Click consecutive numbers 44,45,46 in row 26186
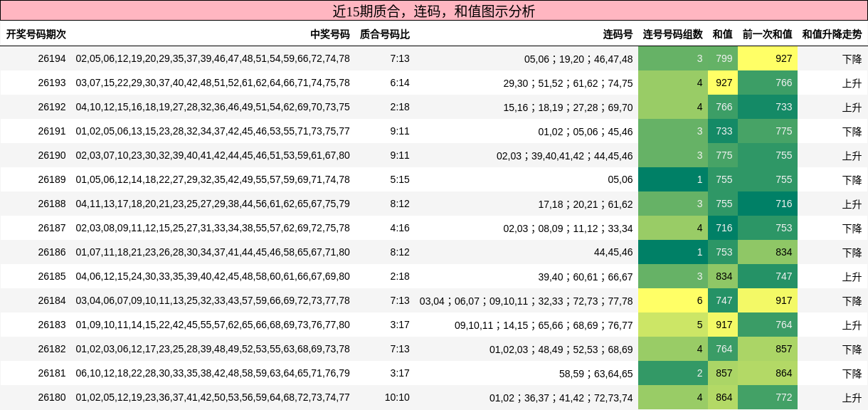Screen dimensions: 868x410 [613, 252]
